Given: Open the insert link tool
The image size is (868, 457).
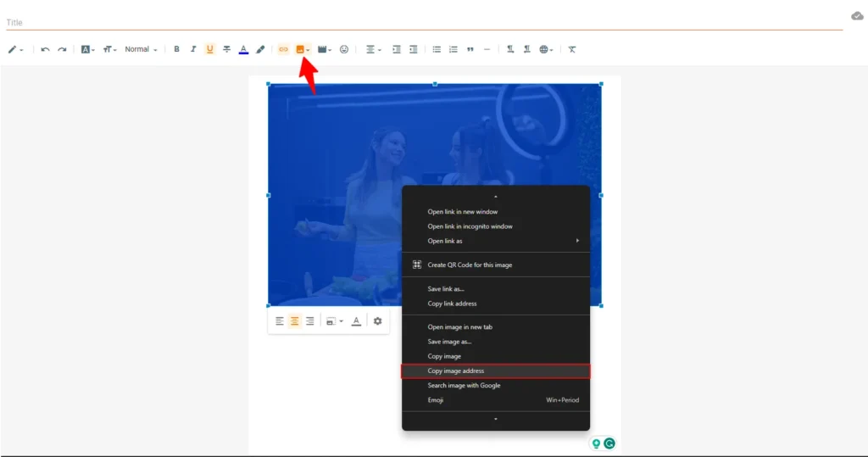Looking at the screenshot, I should (x=283, y=49).
